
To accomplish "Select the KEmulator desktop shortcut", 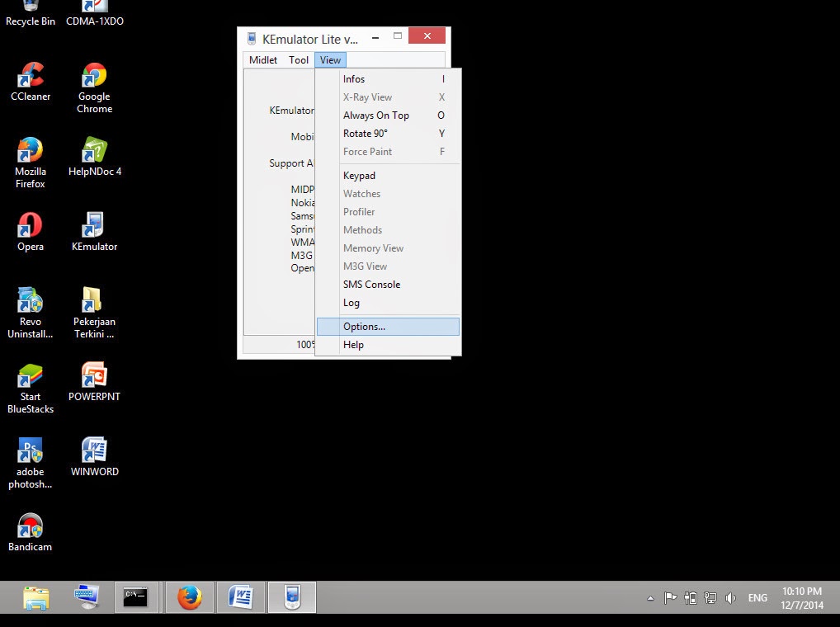I will point(94,232).
